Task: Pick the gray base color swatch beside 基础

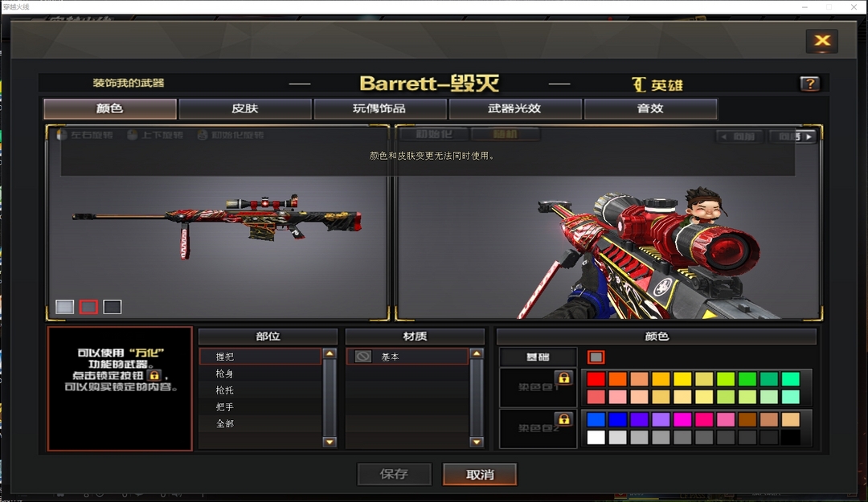Action: tap(596, 357)
